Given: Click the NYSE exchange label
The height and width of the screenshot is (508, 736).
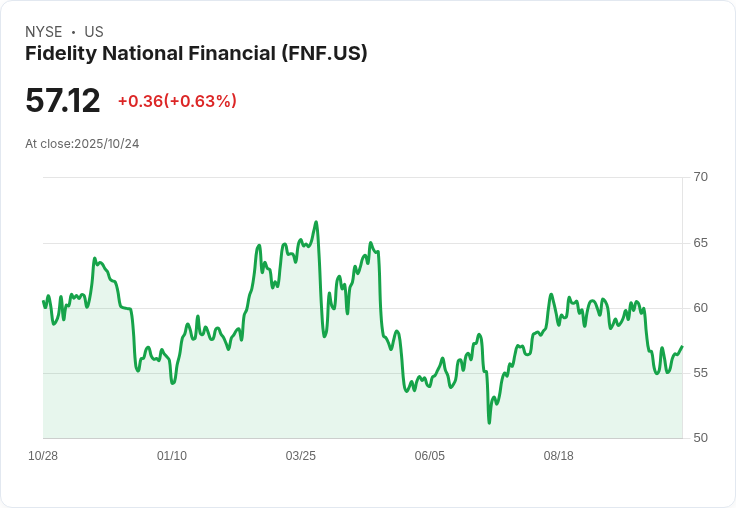Looking at the screenshot, I should coord(43,32).
